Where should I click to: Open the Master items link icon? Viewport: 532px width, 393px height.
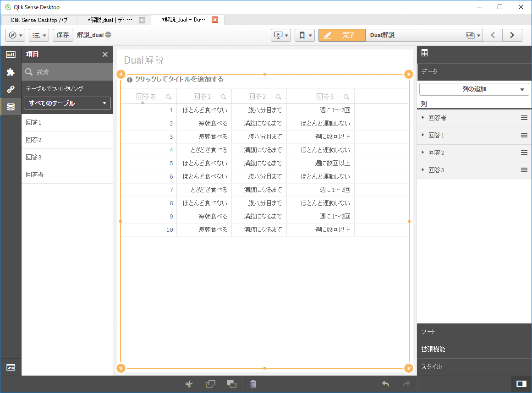11,89
